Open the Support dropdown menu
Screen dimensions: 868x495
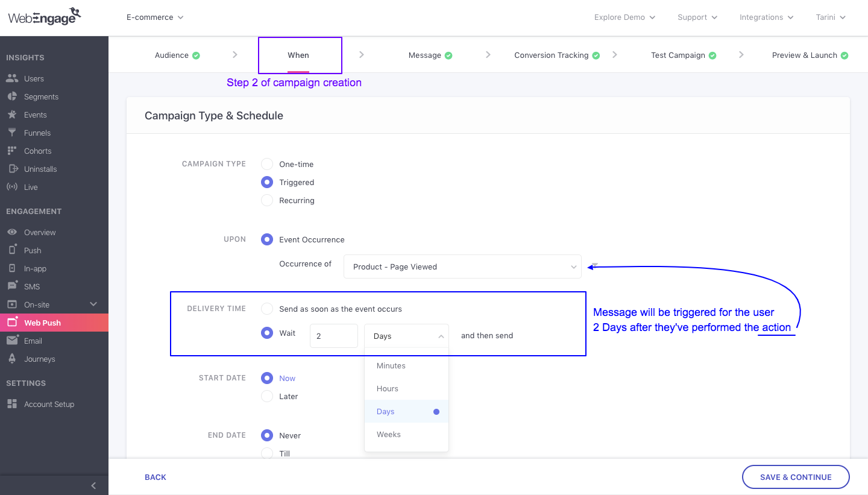697,17
